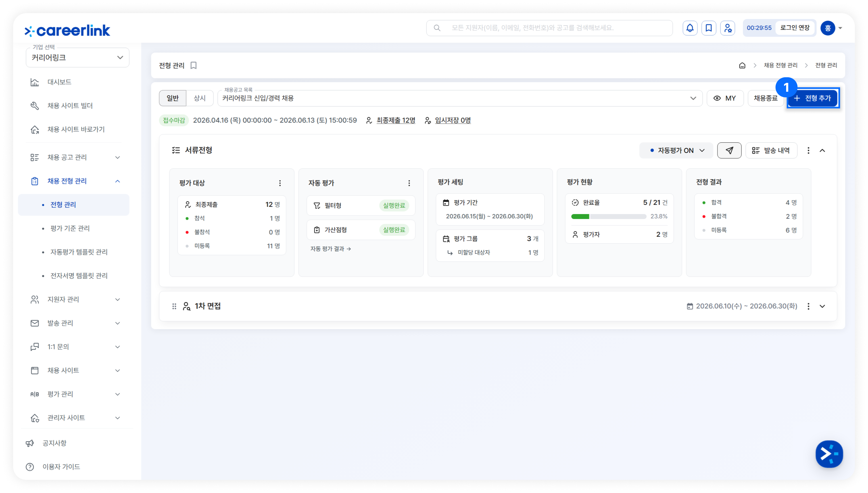Open the 자동 평가 결과 link
868x493 pixels.
pyautogui.click(x=331, y=249)
